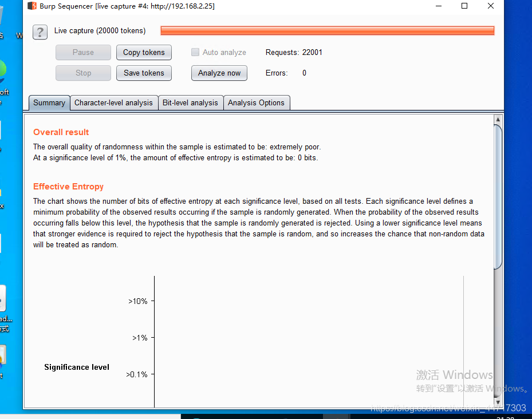Click the '>1%' chart axis label

(140, 338)
